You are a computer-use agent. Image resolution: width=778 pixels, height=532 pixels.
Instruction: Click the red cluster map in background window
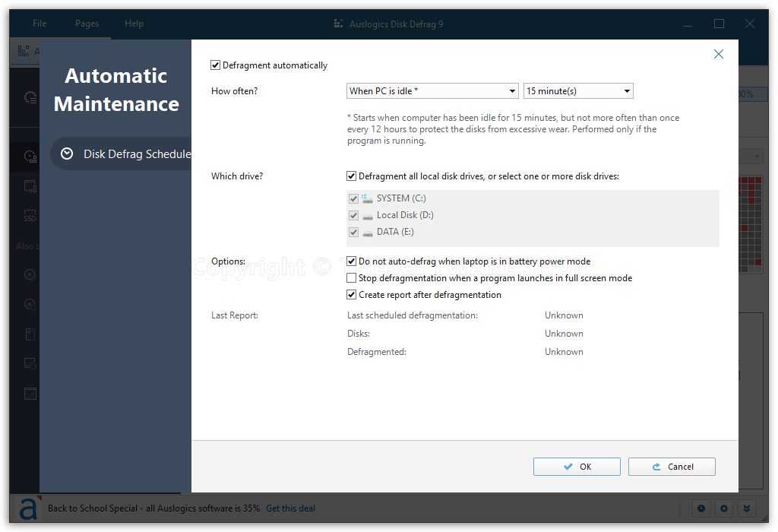[750, 223]
